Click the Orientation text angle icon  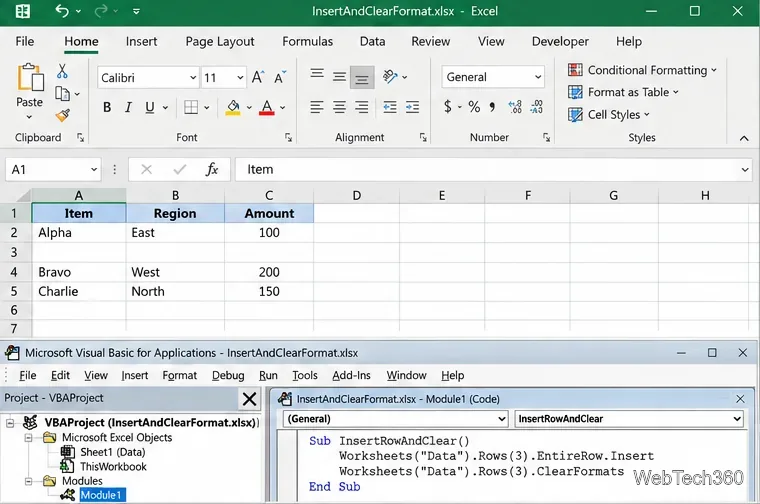390,77
